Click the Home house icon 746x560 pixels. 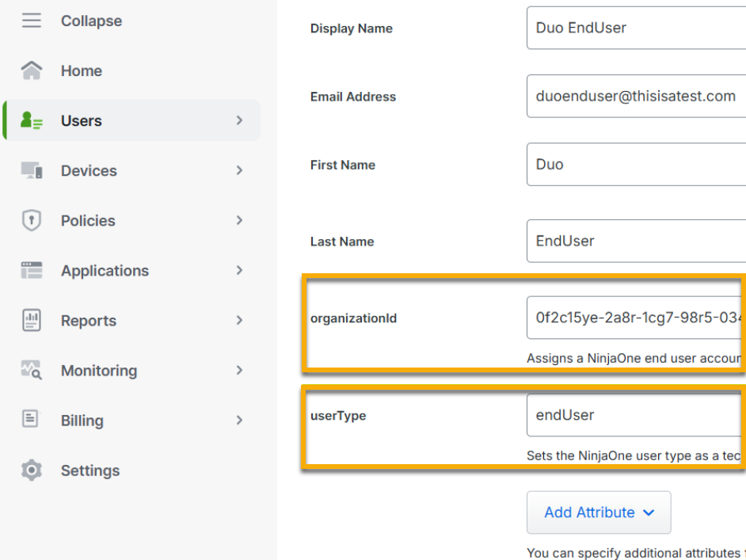click(x=32, y=70)
